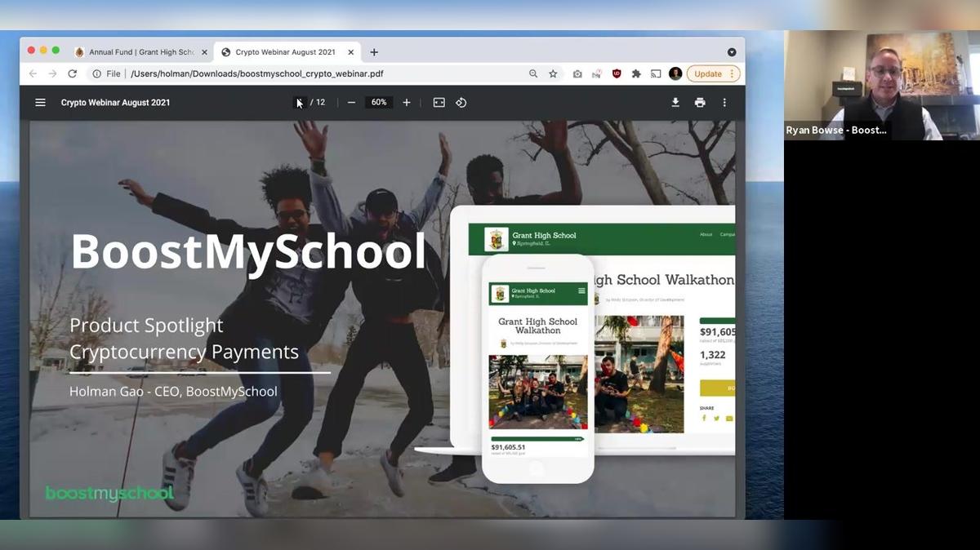The width and height of the screenshot is (980, 550).
Task: Open the camera screenshot extension icon
Action: click(577, 73)
